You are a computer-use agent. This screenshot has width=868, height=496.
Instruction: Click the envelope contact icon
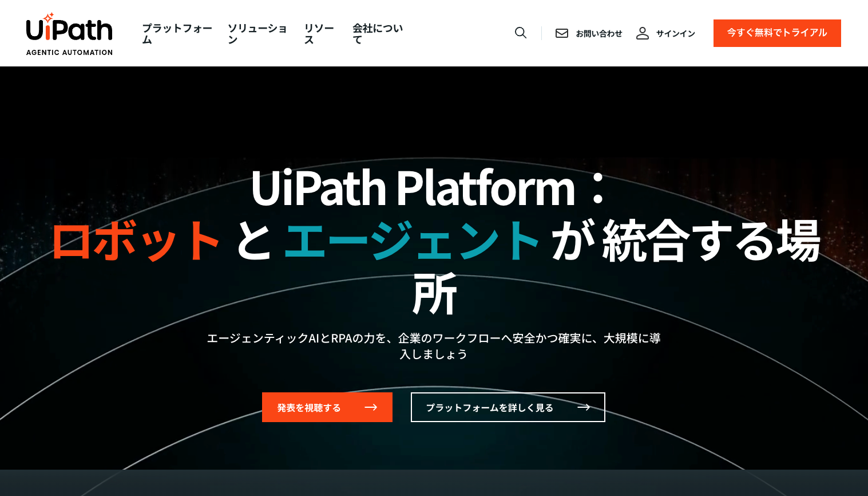(562, 33)
